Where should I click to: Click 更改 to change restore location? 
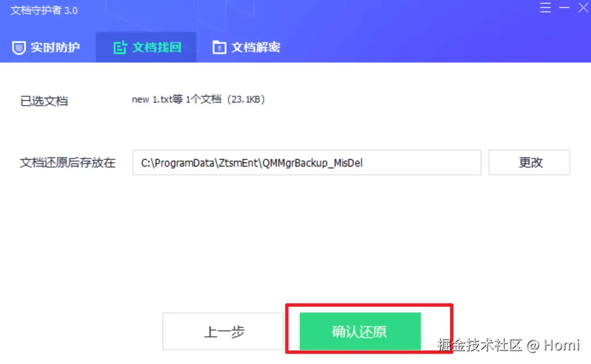(x=529, y=163)
